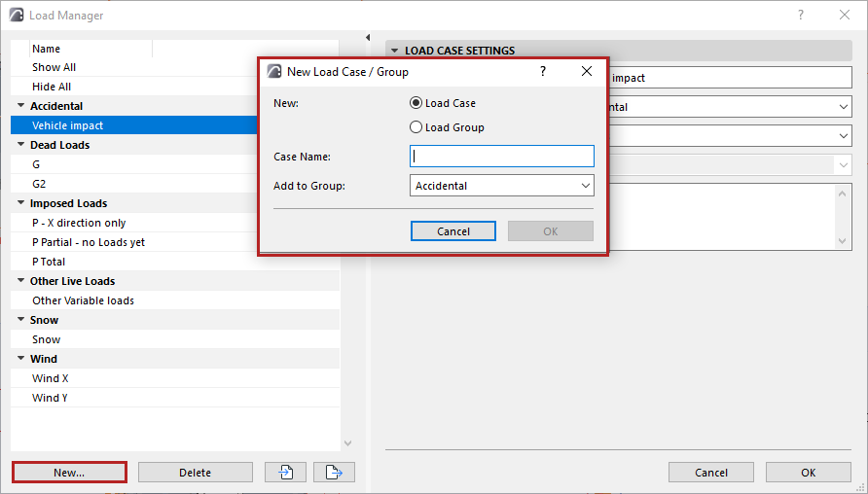Click the Name column header
The image size is (868, 494).
pyautogui.click(x=90, y=49)
